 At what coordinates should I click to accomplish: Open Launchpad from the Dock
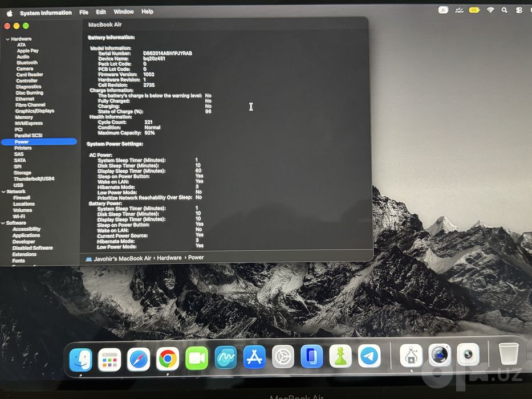pyautogui.click(x=109, y=359)
